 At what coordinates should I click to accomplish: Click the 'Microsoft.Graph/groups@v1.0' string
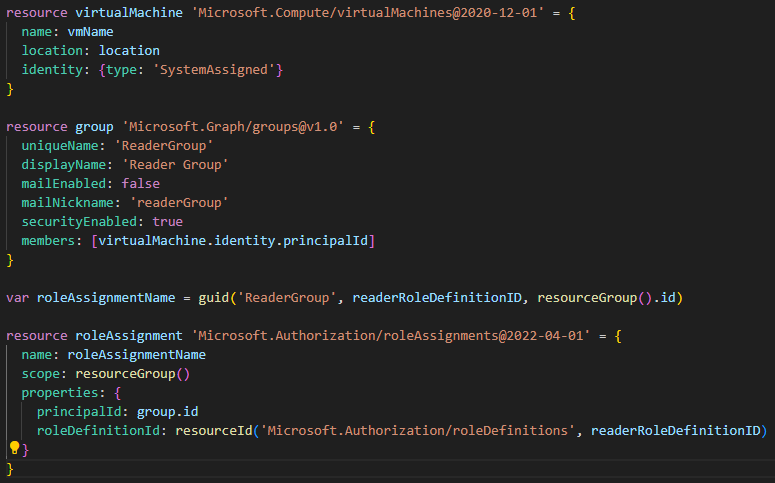click(233, 127)
